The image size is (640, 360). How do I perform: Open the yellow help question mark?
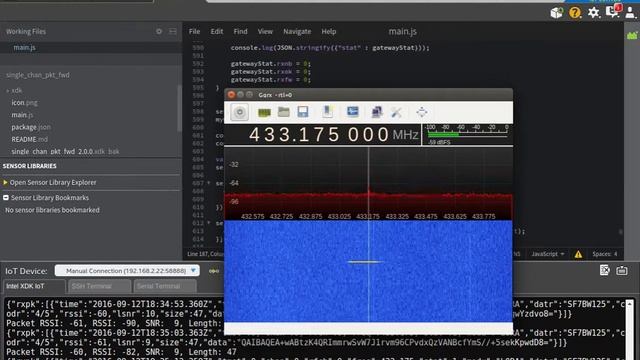(x=575, y=13)
